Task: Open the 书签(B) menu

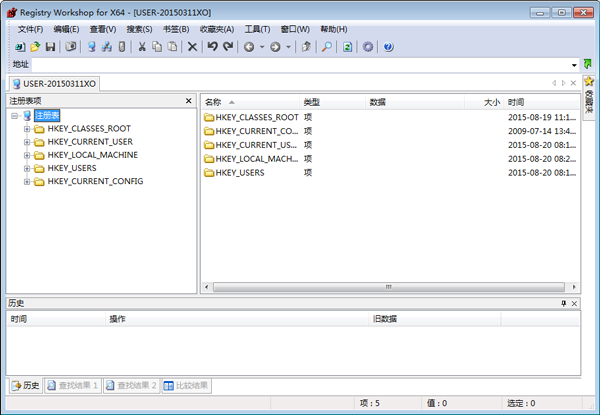Action: pos(176,29)
